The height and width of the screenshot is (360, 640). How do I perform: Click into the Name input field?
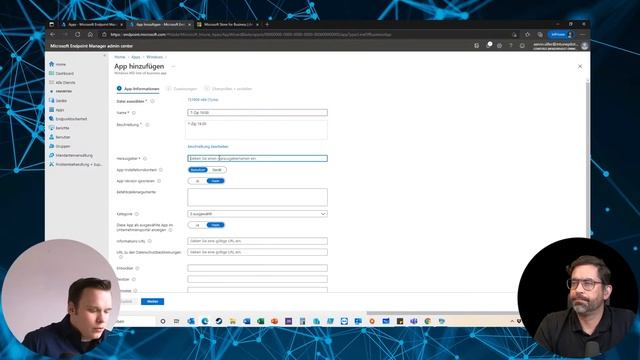click(x=257, y=113)
